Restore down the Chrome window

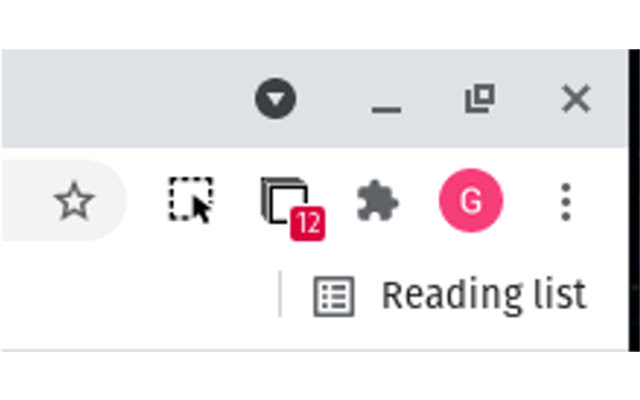[x=480, y=98]
